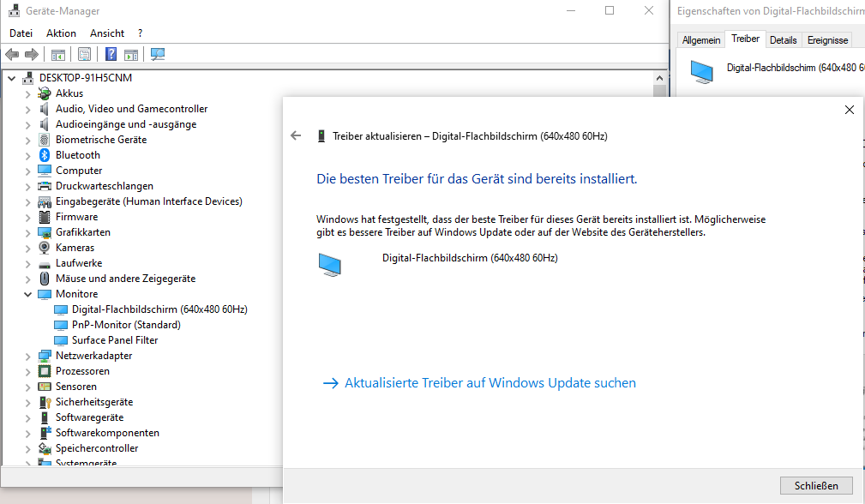
Task: Click the Mäuse und andere Zeigegeräte mouse icon
Action: [x=45, y=279]
